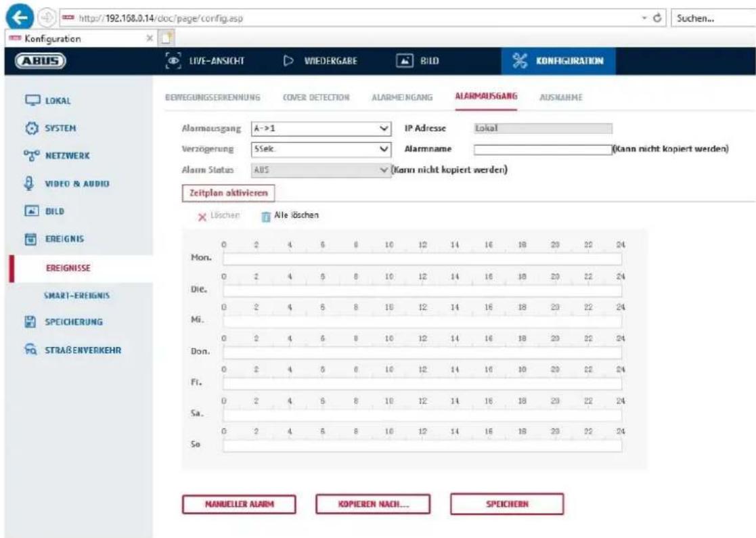Click the Ereignis calendar icon in sidebar
756x538 pixels.
click(x=30, y=239)
